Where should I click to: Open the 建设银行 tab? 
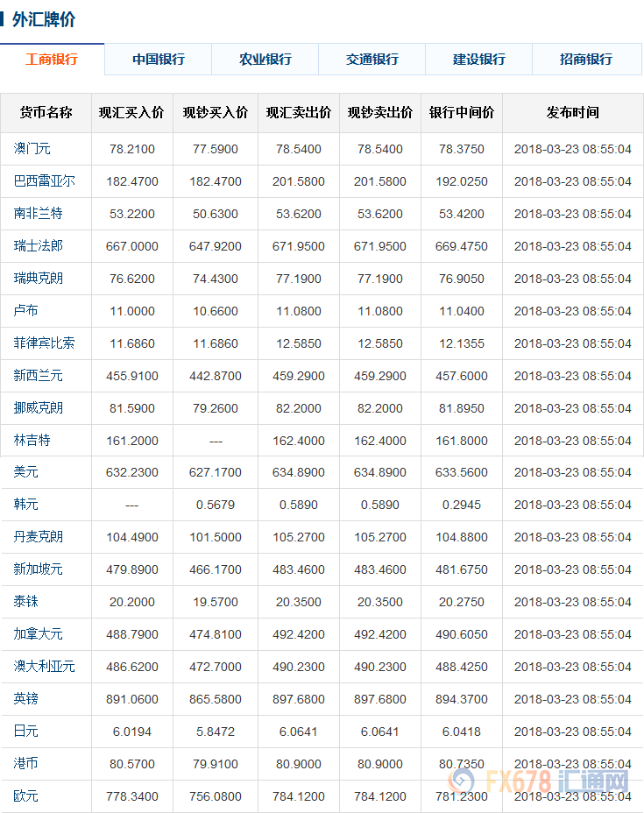(x=478, y=59)
